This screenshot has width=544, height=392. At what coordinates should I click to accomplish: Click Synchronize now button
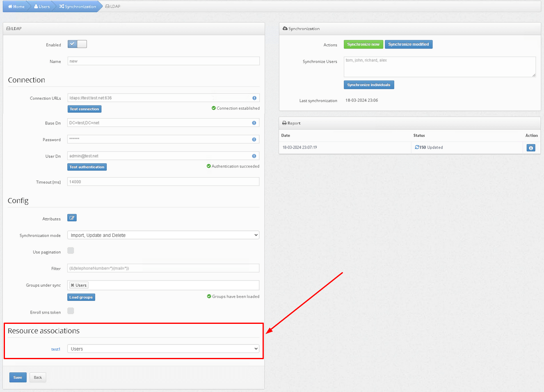pos(363,44)
